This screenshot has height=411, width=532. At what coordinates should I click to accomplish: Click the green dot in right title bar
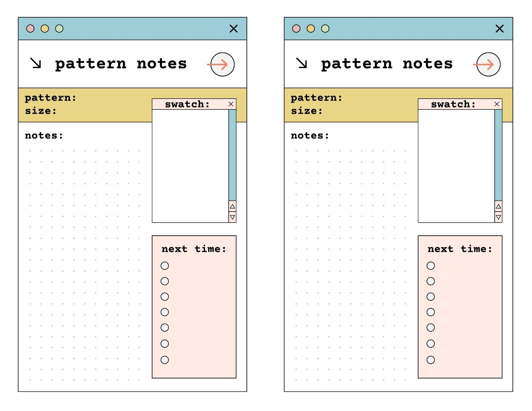(x=325, y=28)
